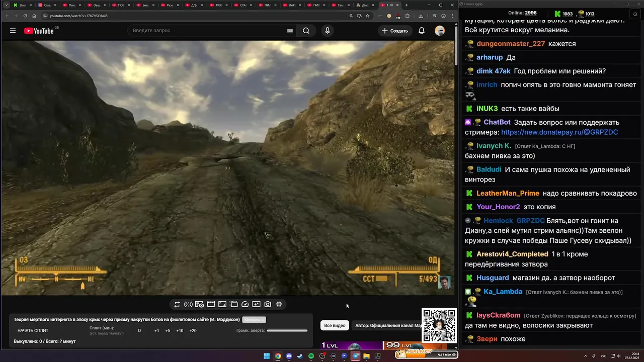The height and width of the screenshot is (362, 644).
Task: Click the split minutes value 0 field
Action: (139, 331)
